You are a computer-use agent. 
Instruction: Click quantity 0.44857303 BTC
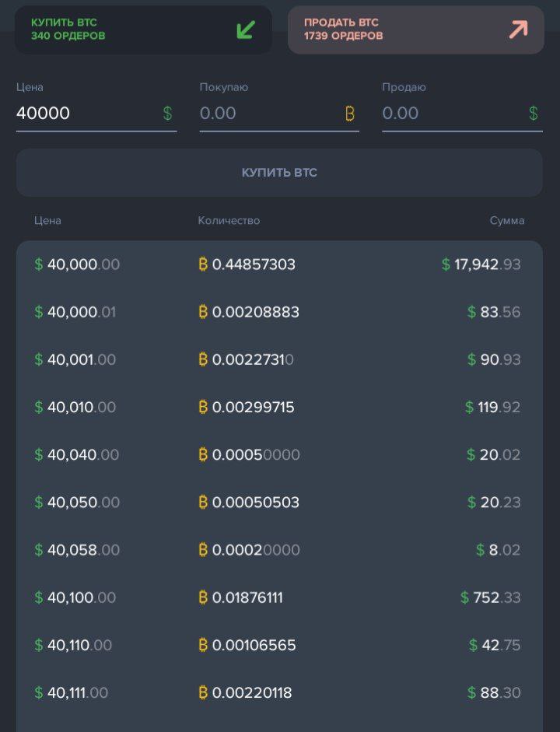(247, 264)
